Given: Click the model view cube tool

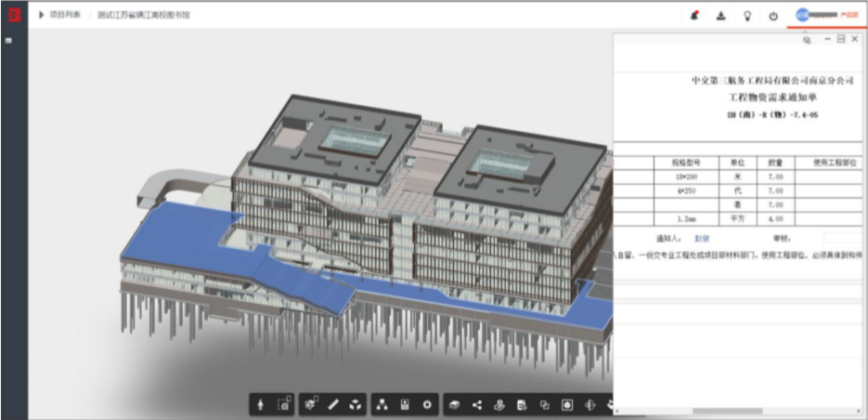Looking at the screenshot, I should pyautogui.click(x=312, y=404).
